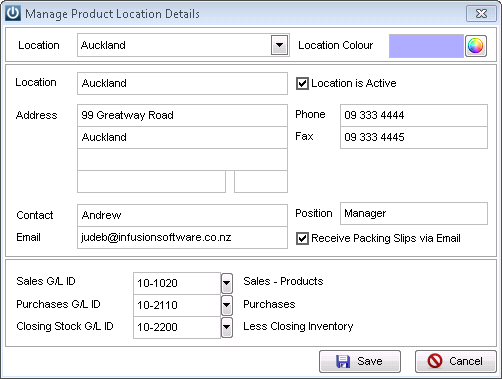
Task: Click the Location Colour label
Action: pyautogui.click(x=336, y=45)
